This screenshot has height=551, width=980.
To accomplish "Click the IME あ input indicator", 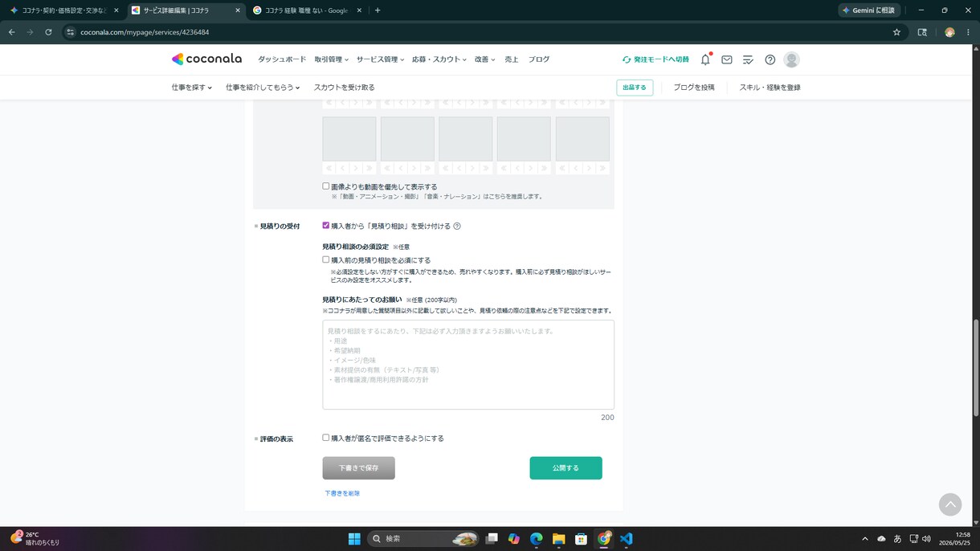I will point(897,539).
